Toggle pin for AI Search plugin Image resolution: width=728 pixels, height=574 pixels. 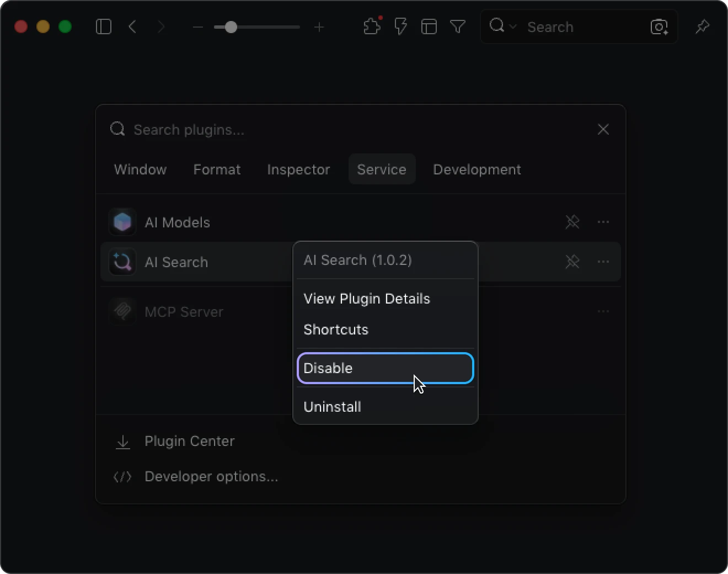[x=572, y=262]
